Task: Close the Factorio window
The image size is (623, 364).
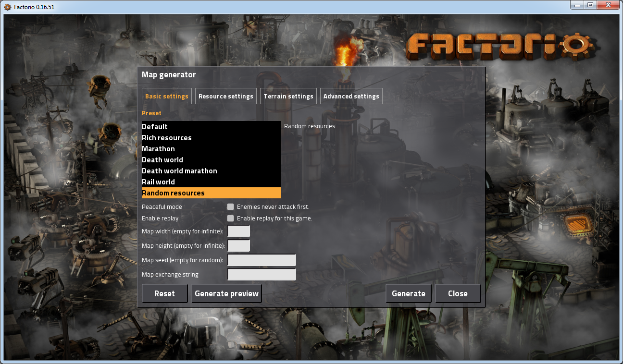Action: pyautogui.click(x=608, y=5)
